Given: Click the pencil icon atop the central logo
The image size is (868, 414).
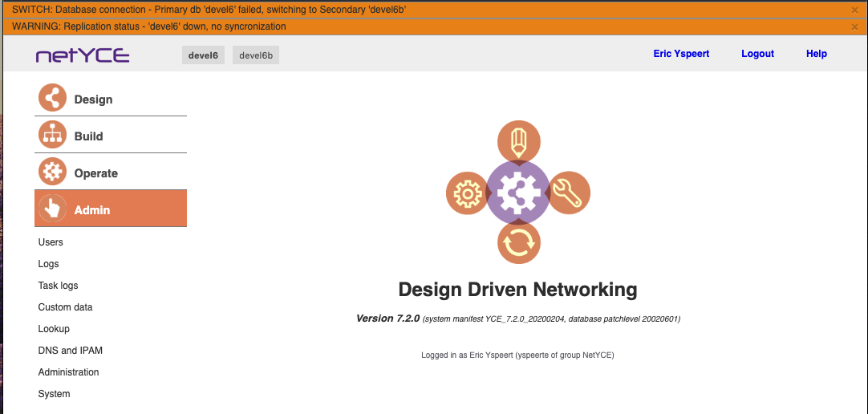Looking at the screenshot, I should (518, 143).
